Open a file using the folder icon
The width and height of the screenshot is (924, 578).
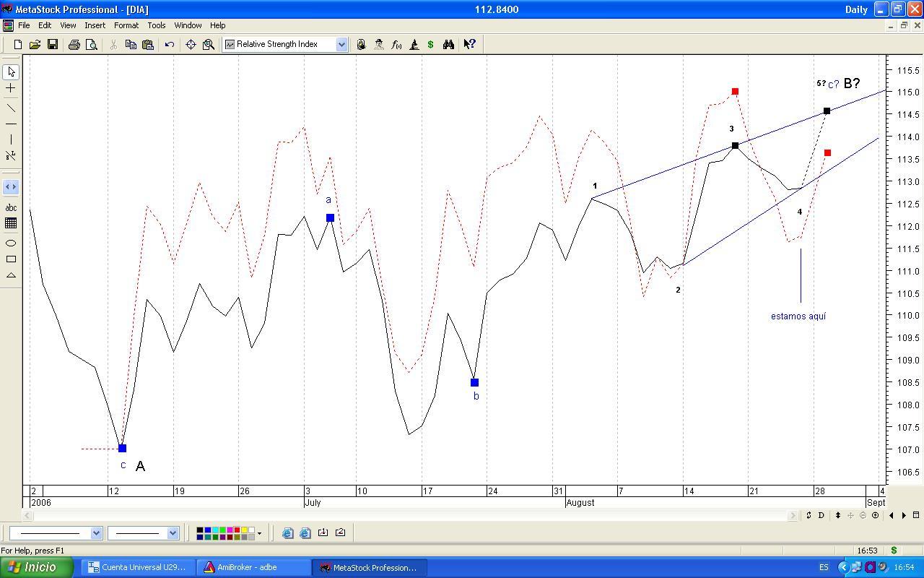click(35, 45)
